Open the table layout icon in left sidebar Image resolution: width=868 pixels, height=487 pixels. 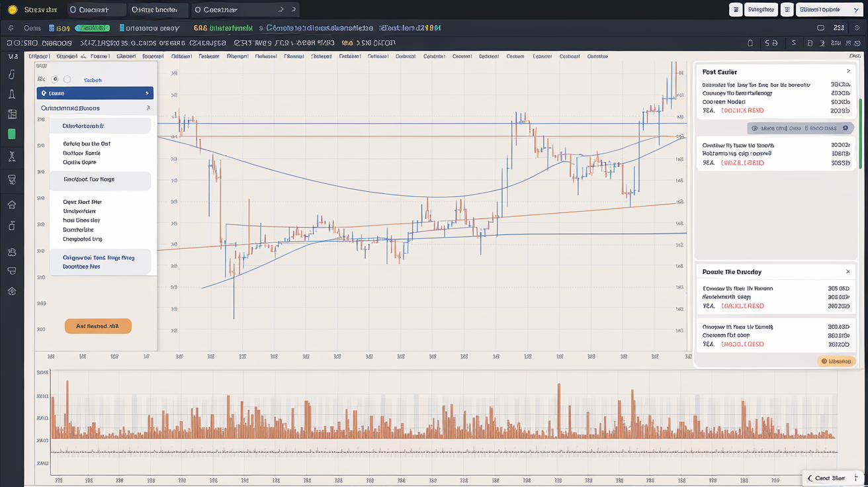[12, 114]
